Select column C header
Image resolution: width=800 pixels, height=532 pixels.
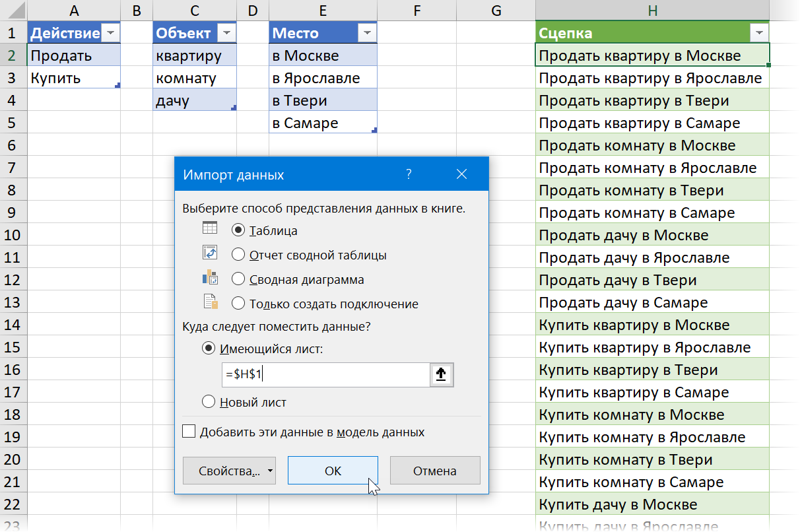[x=194, y=10]
